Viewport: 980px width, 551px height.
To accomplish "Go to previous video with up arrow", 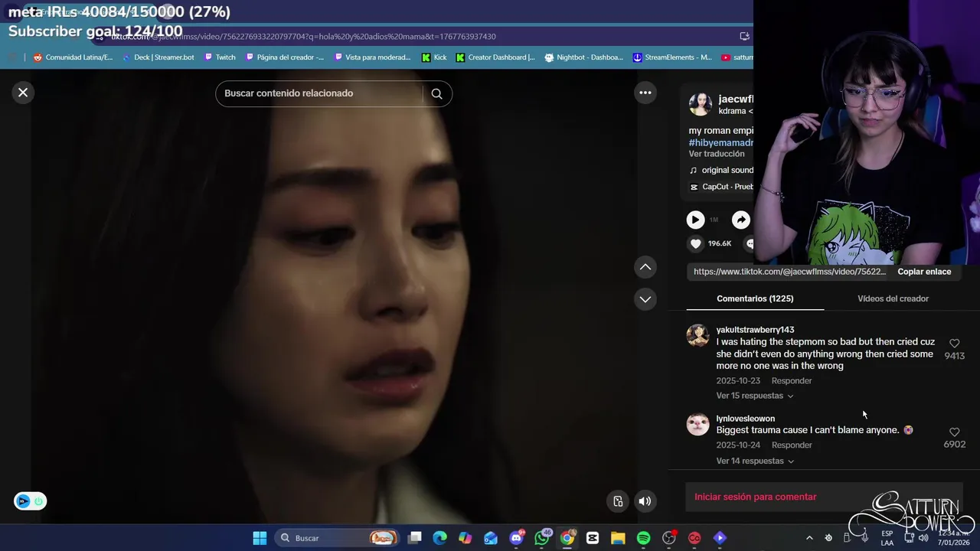I will 645,266.
